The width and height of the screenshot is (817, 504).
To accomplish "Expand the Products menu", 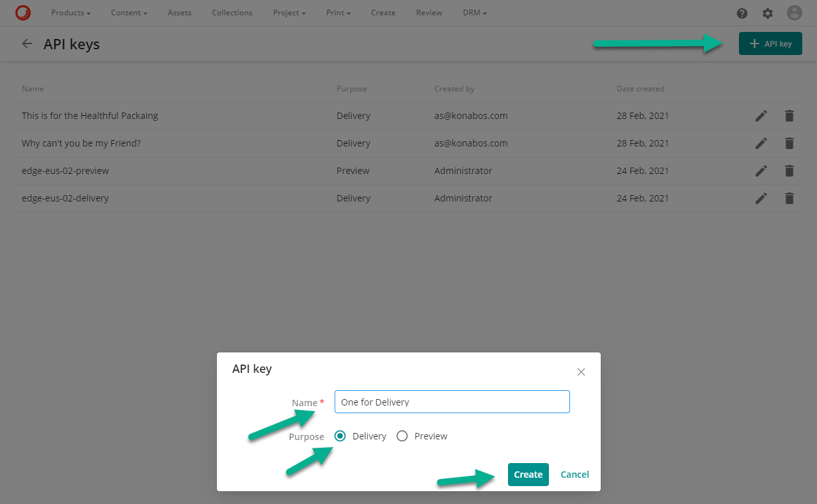I will point(70,13).
